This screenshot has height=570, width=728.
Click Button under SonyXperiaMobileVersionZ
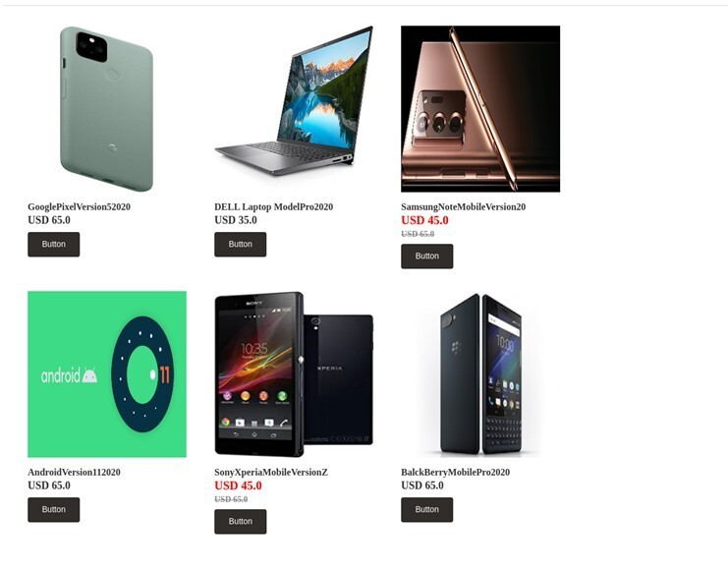coord(240,522)
